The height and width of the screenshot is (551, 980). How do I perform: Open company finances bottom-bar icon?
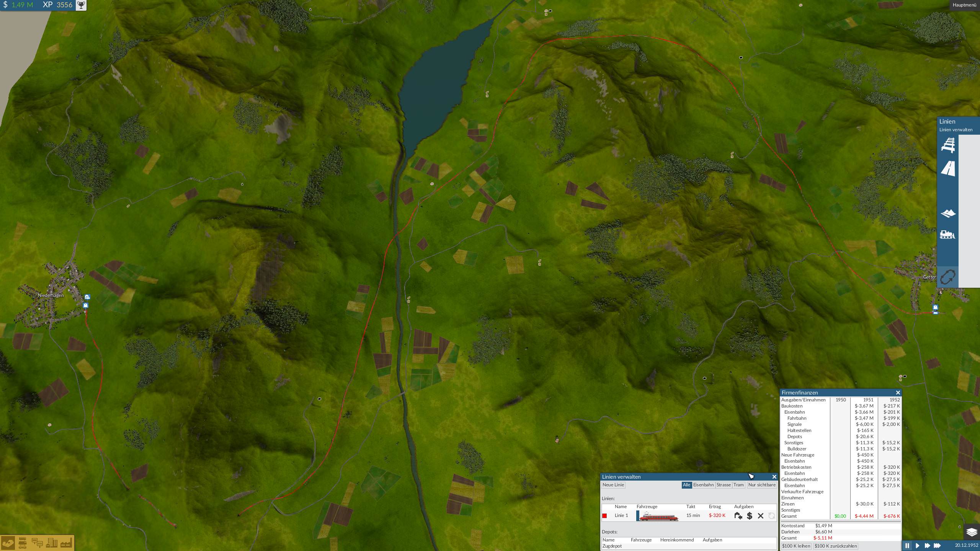[x=8, y=543]
